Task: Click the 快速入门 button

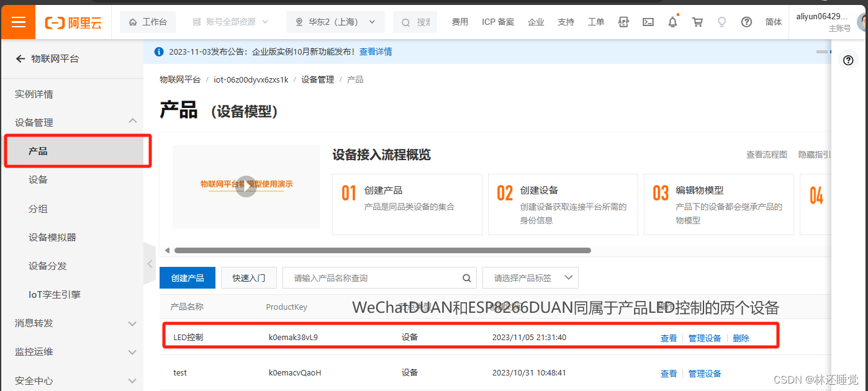Action: click(249, 278)
